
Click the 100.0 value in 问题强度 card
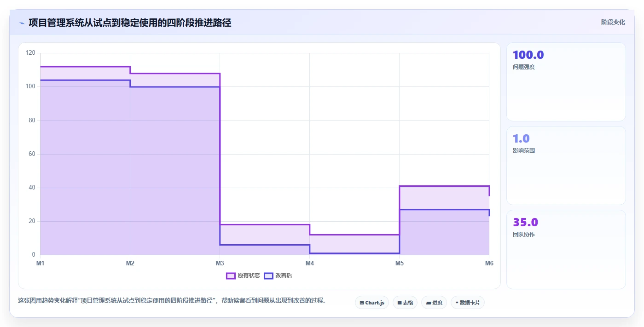[x=528, y=55]
